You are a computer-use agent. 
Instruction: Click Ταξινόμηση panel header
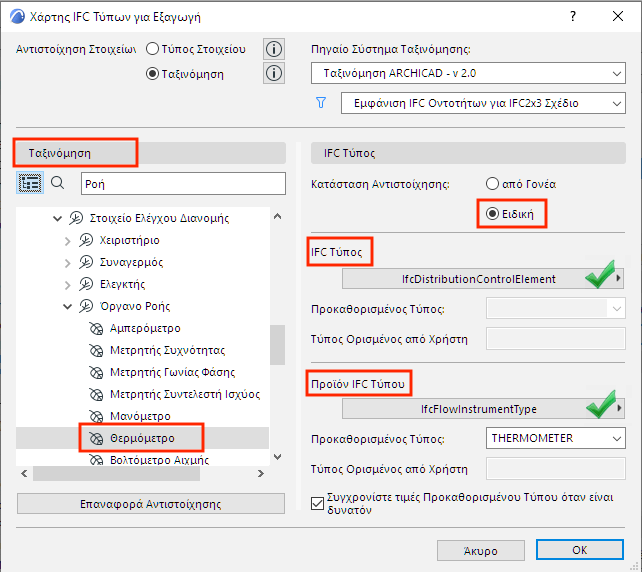point(151,153)
